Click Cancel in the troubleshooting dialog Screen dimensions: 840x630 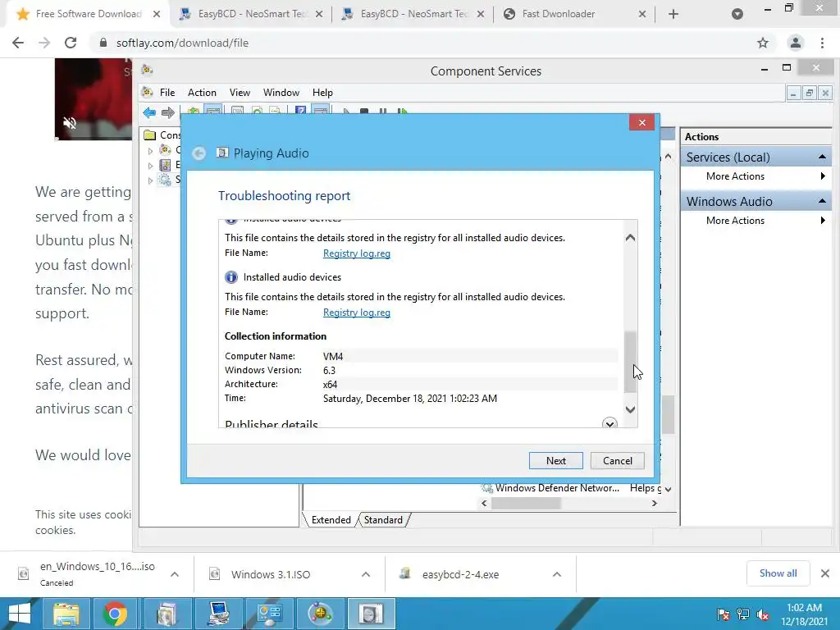tap(617, 461)
